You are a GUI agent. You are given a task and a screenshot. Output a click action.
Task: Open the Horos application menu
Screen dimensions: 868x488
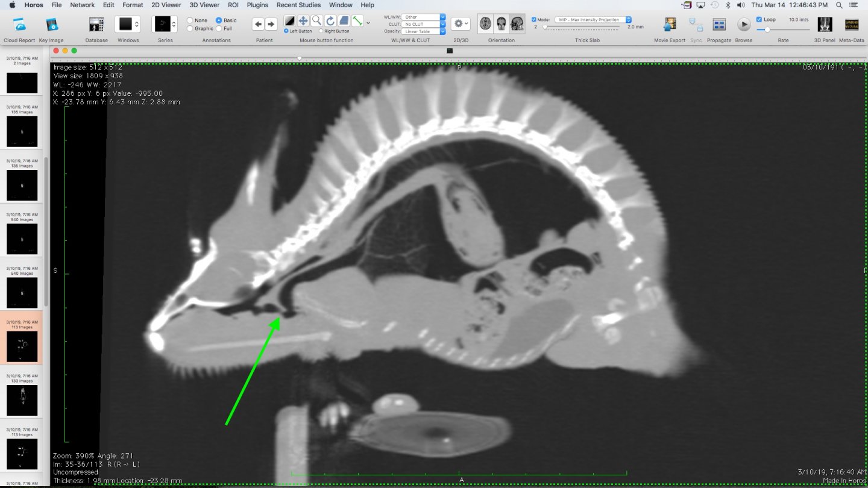click(34, 5)
